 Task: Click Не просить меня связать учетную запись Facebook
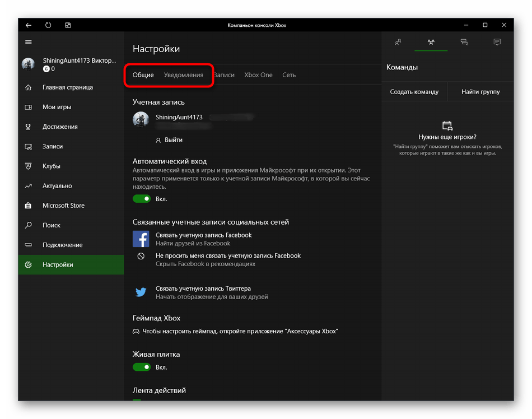click(228, 256)
